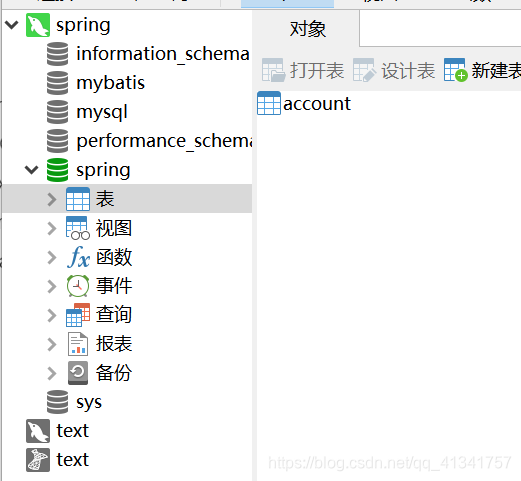
Task: Click the 表 table grid icon
Action: (78, 199)
